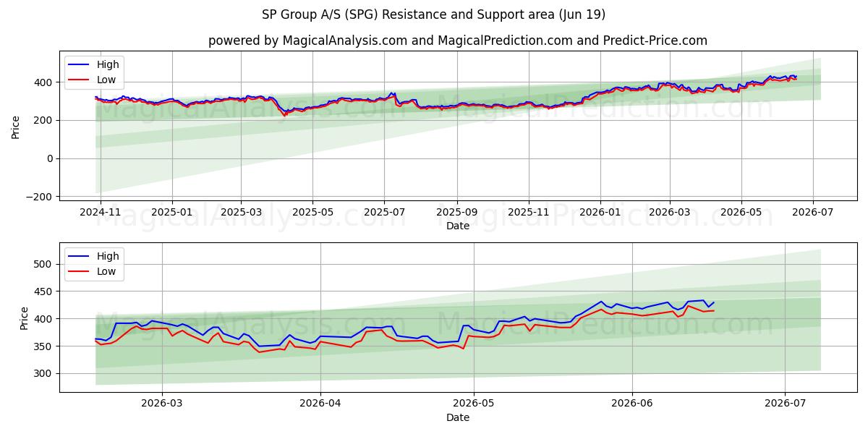Image resolution: width=868 pixels, height=434 pixels.
Task: Click the '400' y-axis label on the bottom chart
Action: 45,319
